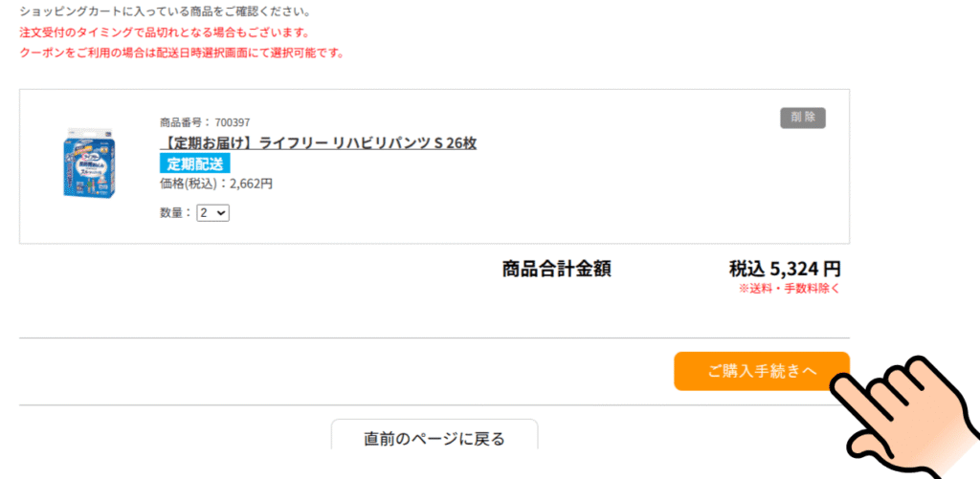Click the small chevron inside the quantity selector
The image size is (980, 479).
221,213
